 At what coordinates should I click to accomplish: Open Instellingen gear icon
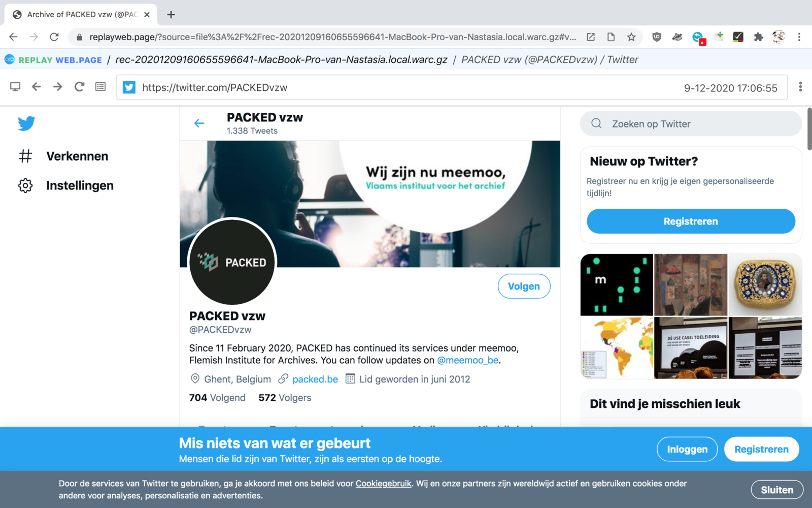25,185
